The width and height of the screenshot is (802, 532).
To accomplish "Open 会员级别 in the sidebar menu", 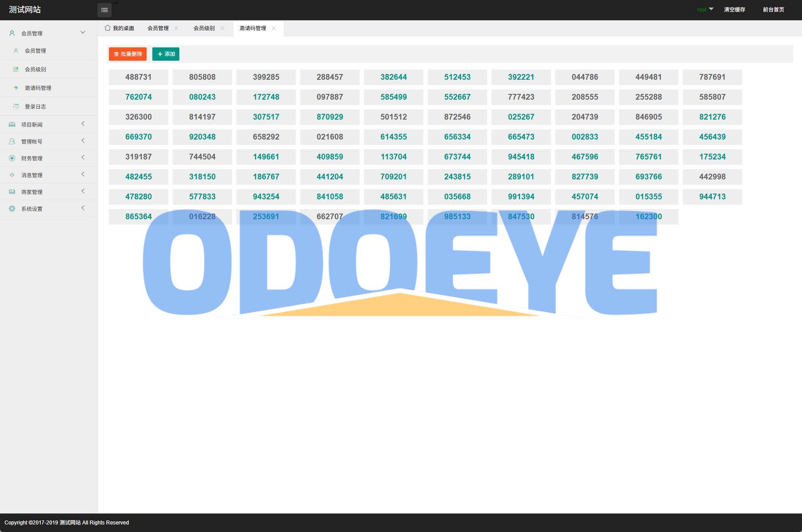I will pos(49,70).
